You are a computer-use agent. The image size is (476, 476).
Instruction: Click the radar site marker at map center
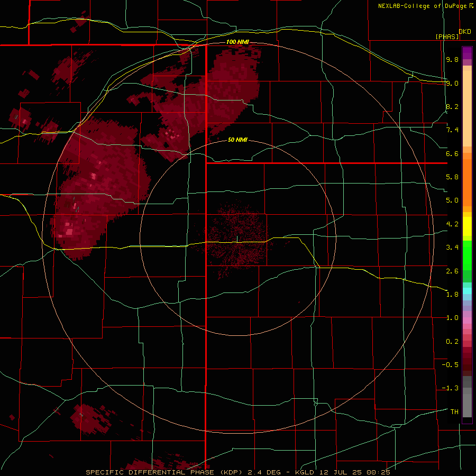237,239
